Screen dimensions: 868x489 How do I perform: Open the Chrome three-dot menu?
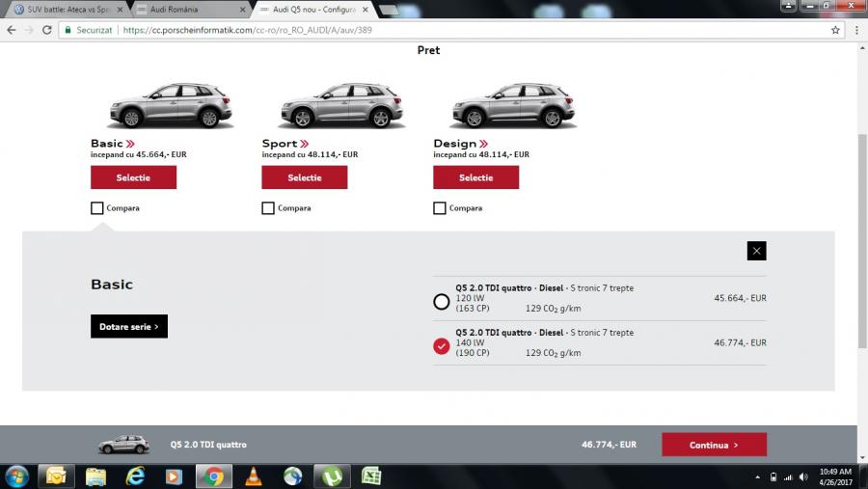click(856, 30)
